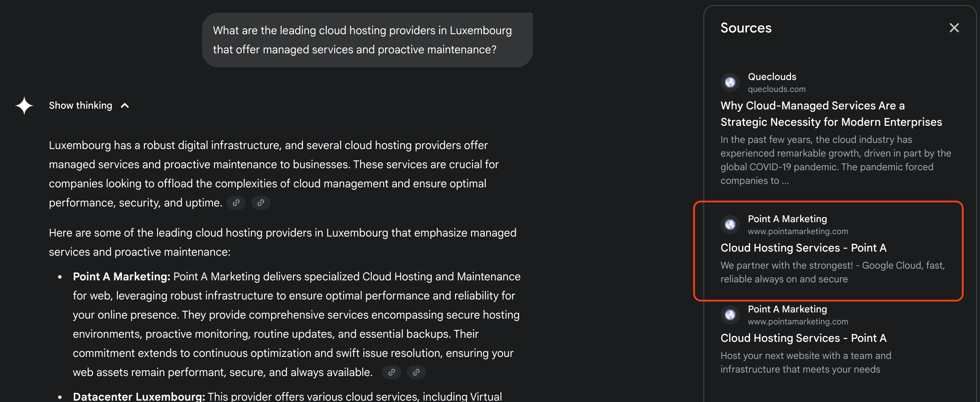This screenshot has height=402, width=980.
Task: Select the highlighted Point A Marketing source card
Action: (x=829, y=251)
